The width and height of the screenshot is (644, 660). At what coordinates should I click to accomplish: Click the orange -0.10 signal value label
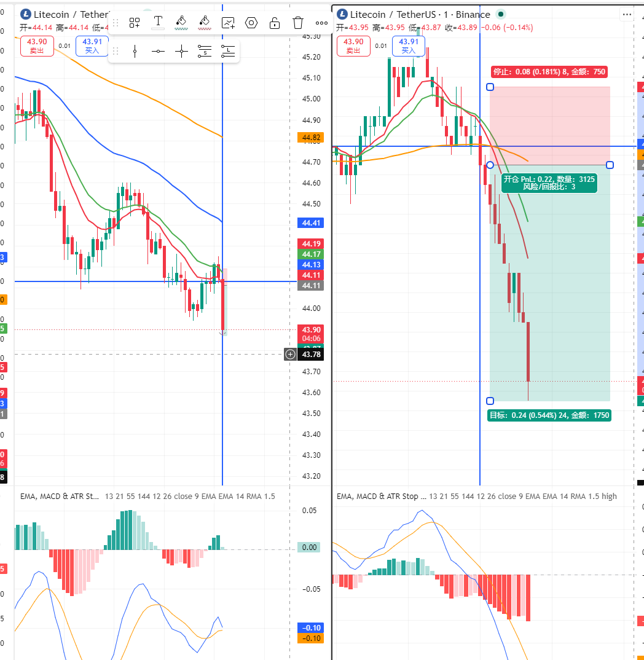point(311,638)
